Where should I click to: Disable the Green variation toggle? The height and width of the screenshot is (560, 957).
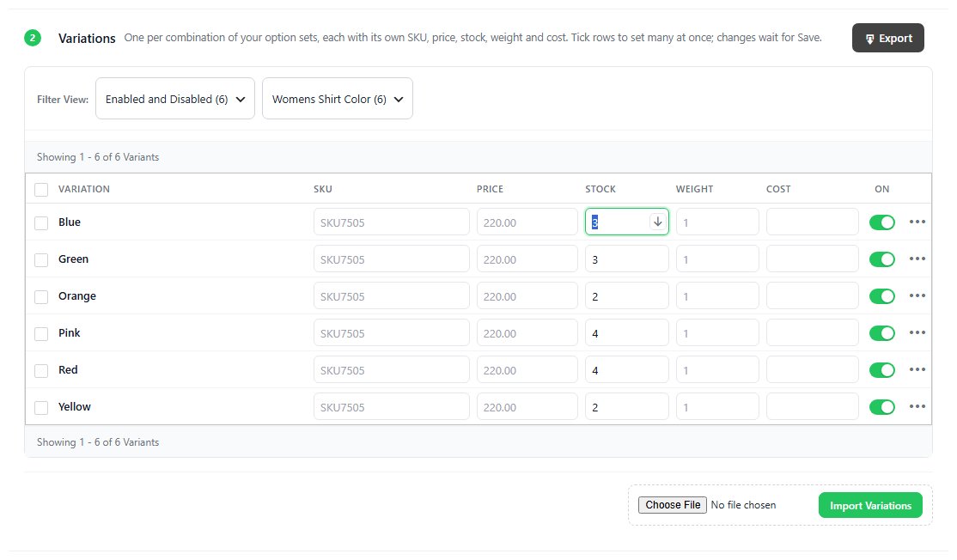(882, 259)
